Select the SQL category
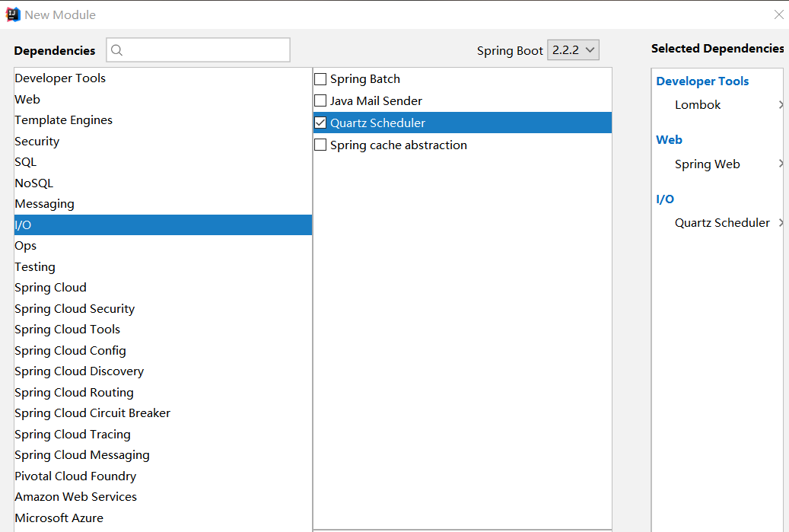Screen dimensions: 789x532 point(163,161)
